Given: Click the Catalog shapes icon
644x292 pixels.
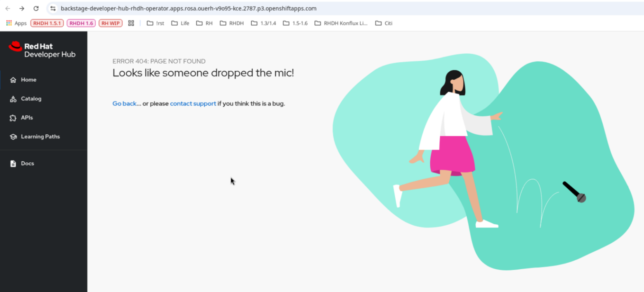Looking at the screenshot, I should tap(13, 99).
